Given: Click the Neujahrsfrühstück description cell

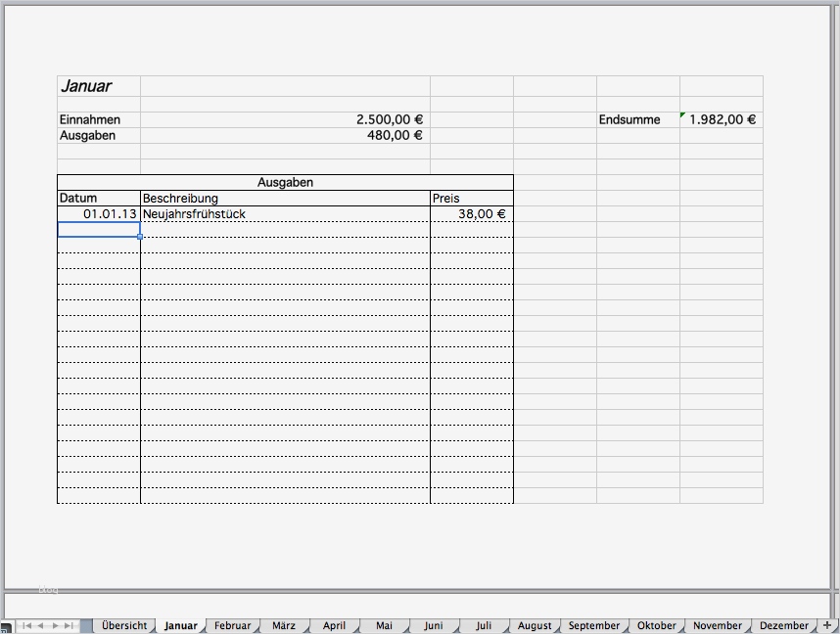Looking at the screenshot, I should tap(284, 213).
